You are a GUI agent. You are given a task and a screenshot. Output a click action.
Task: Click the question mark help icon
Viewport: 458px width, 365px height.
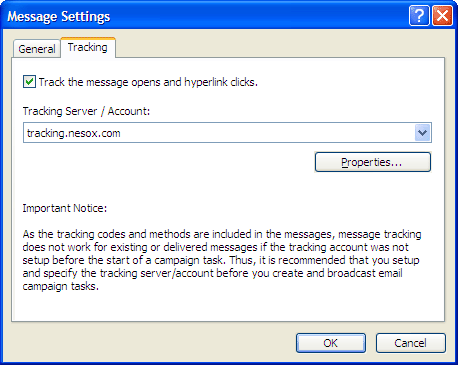click(419, 15)
